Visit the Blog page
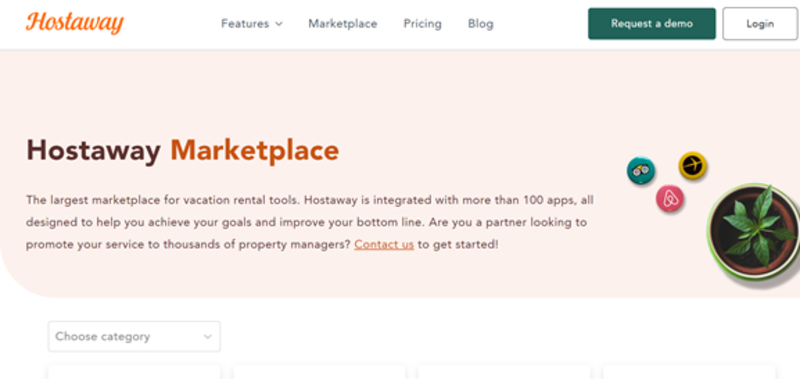The image size is (800, 379). pos(481,23)
